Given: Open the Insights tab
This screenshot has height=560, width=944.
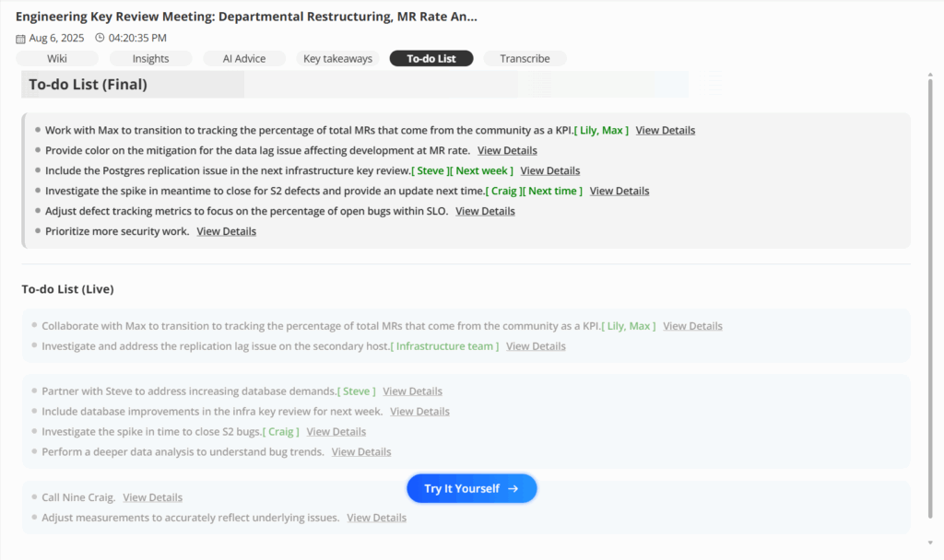Looking at the screenshot, I should pyautogui.click(x=150, y=58).
